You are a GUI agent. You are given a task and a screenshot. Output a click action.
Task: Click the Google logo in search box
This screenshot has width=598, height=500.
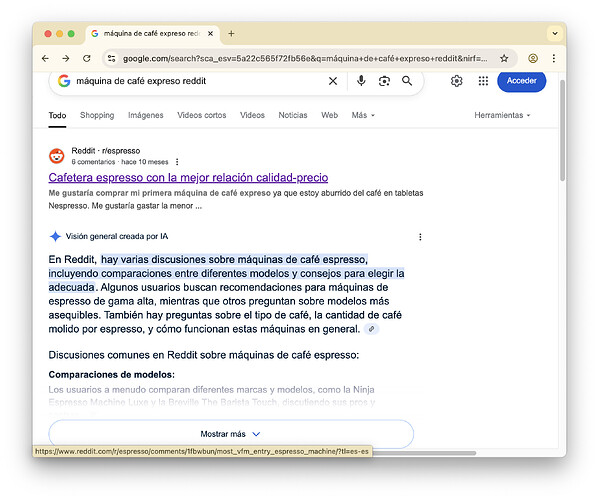pos(64,81)
